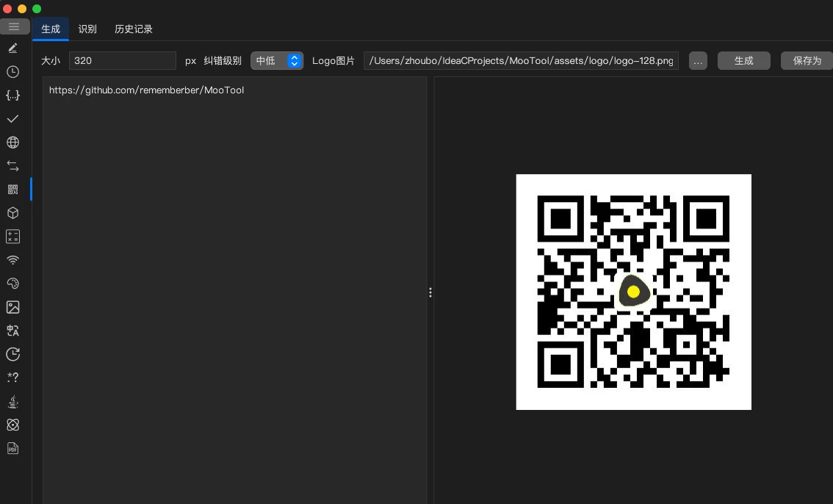
Task: Focus the Logo图片 file path field
Action: [521, 60]
